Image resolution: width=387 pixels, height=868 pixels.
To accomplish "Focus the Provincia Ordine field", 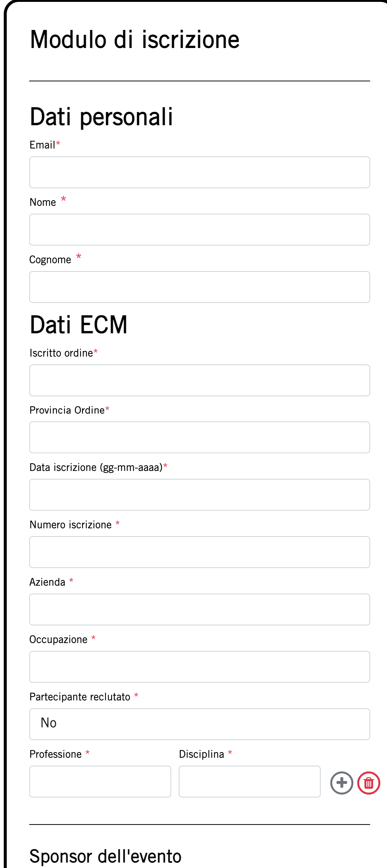I will 199,437.
